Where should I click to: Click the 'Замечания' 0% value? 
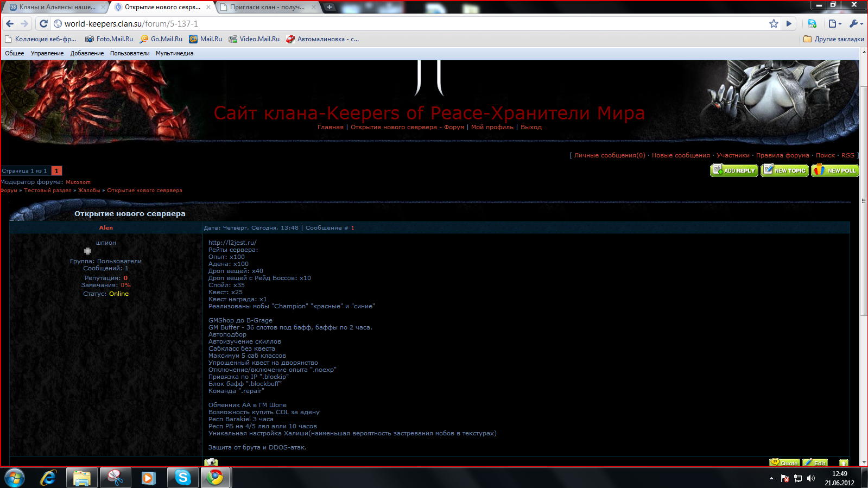[126, 285]
